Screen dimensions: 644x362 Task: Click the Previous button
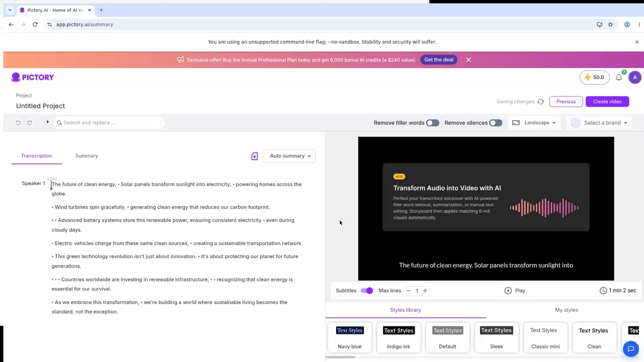[x=566, y=102]
